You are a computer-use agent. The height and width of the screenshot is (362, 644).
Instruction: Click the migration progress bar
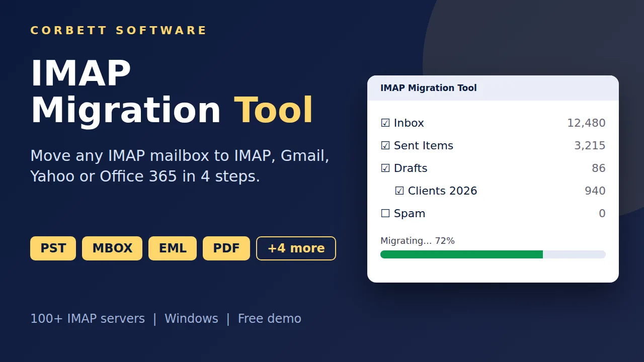point(493,254)
